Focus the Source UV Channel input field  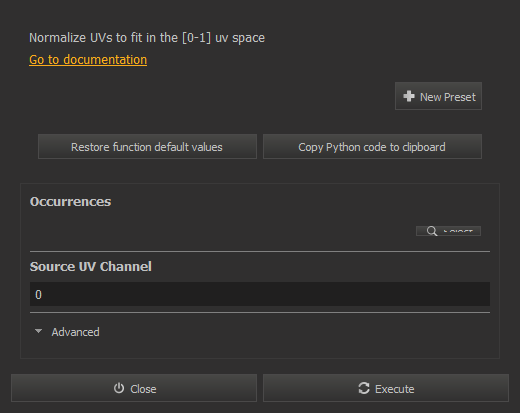260,294
